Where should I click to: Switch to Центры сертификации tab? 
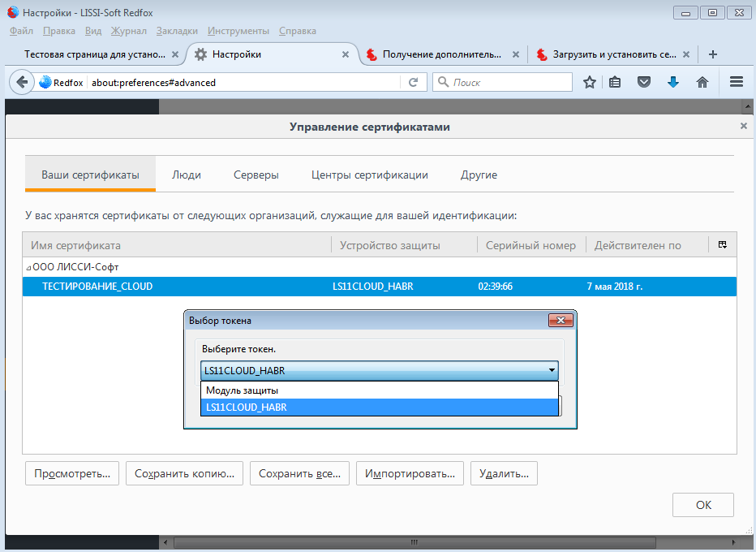click(370, 175)
